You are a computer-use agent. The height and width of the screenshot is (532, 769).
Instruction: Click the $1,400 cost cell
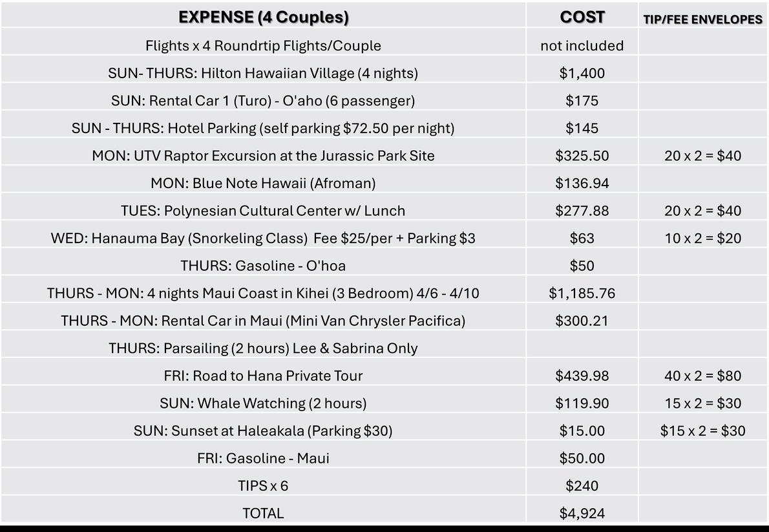click(582, 73)
